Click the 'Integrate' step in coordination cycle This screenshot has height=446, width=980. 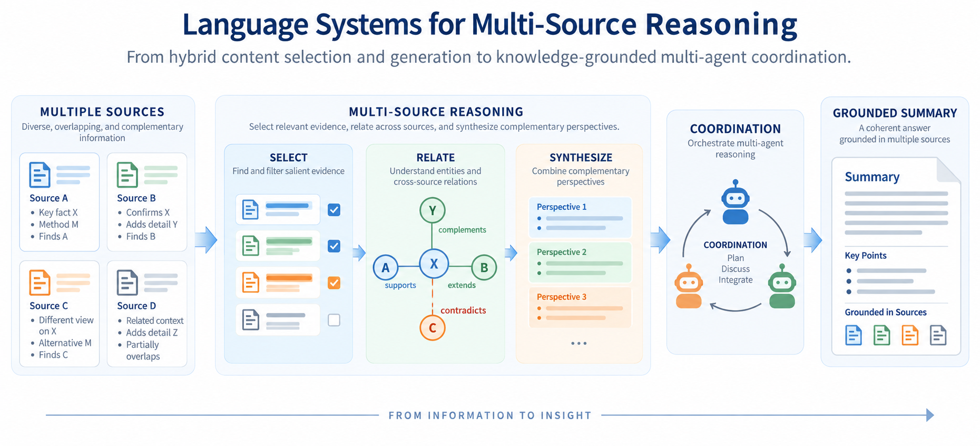point(736,280)
